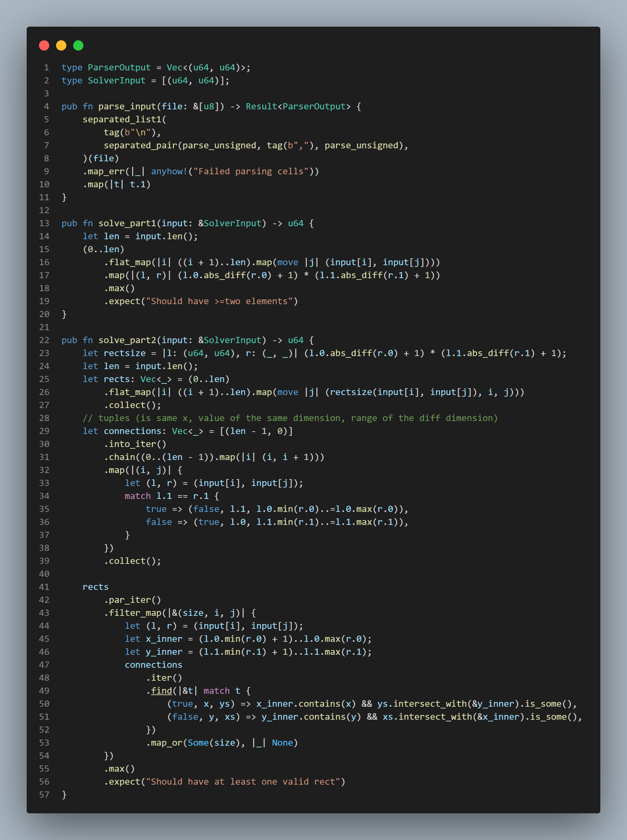This screenshot has width=627, height=840.
Task: Click the red close dot
Action: (44, 45)
